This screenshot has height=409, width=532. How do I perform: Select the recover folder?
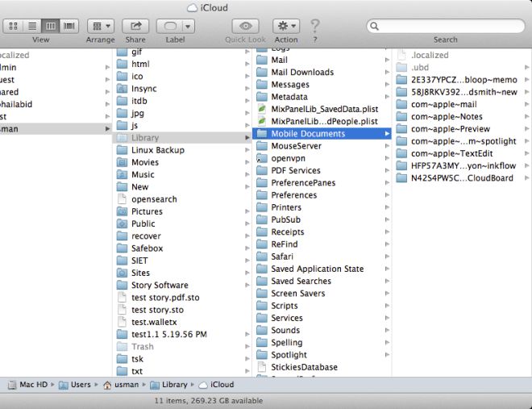pyautogui.click(x=181, y=236)
